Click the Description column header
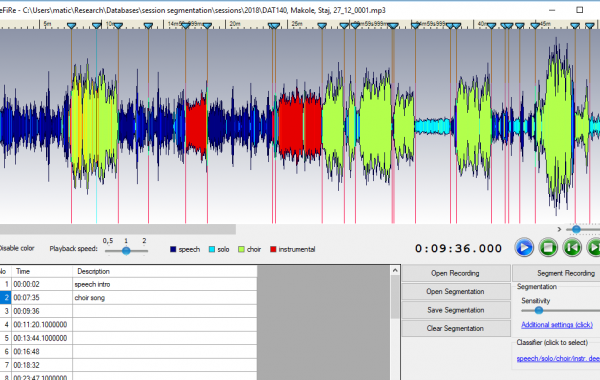The width and height of the screenshot is (600, 380). 165,271
